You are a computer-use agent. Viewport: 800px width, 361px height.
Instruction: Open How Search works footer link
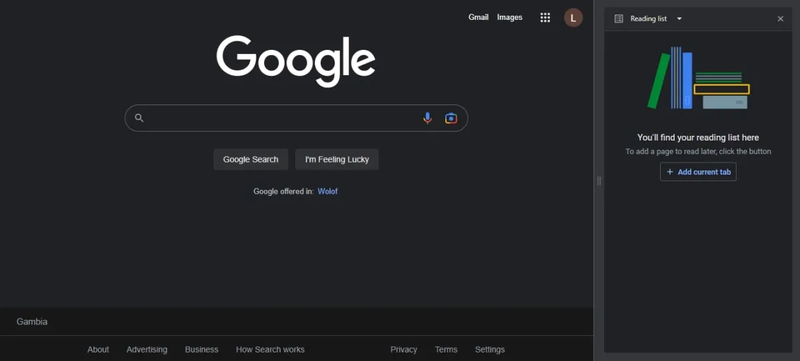click(x=270, y=349)
